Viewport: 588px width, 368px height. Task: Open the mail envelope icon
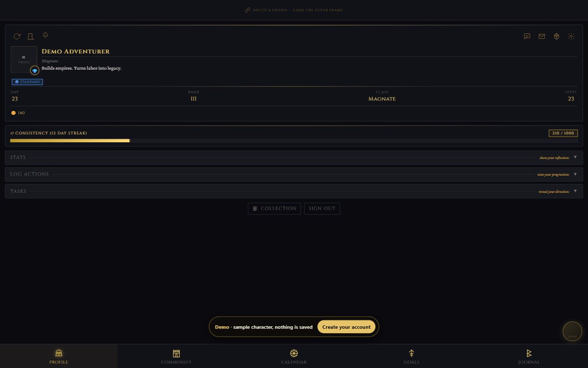tap(542, 36)
